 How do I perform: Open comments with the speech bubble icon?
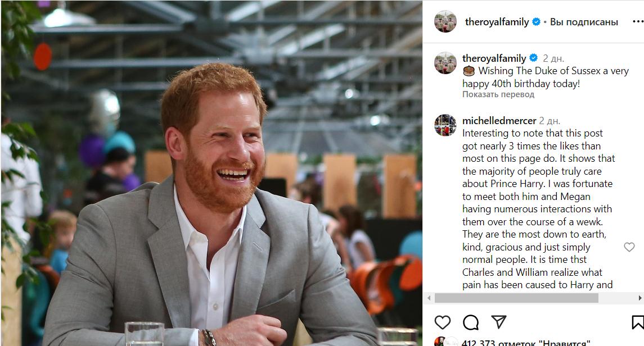point(471,322)
